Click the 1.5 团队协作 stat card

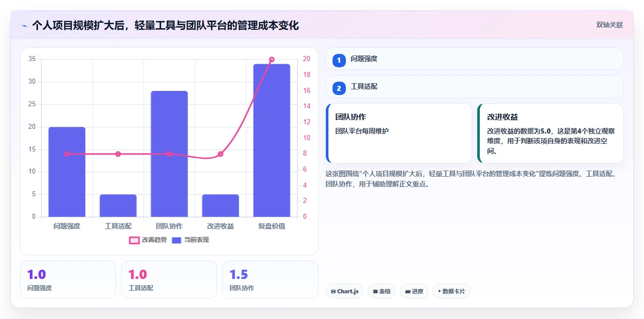270,279
